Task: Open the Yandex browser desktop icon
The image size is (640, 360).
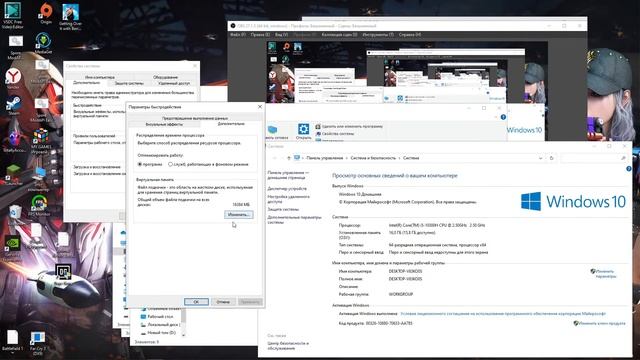Action: coord(13,78)
